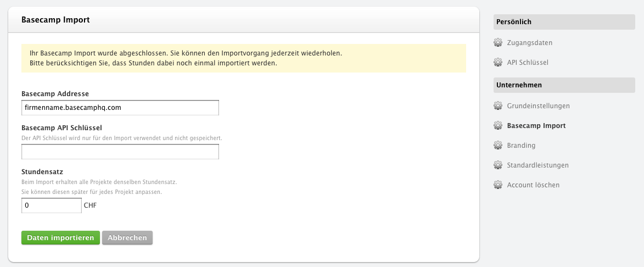Click the gear icon beside Grundeinstellungen
Viewport: 644px width, 267px height.
[498, 105]
